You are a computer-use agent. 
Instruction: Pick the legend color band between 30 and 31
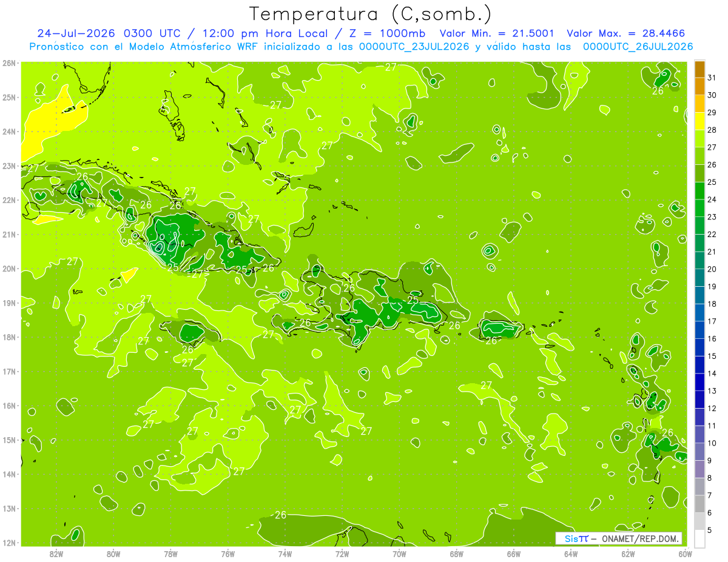point(699,87)
